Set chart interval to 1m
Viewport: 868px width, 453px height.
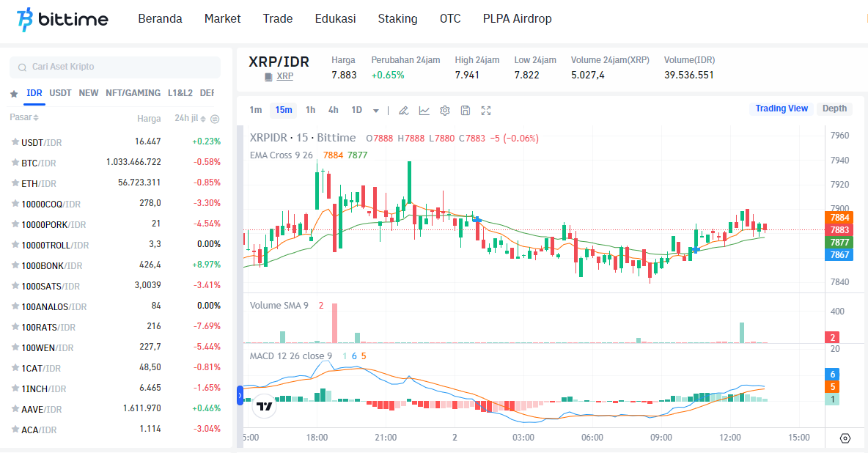pyautogui.click(x=256, y=110)
